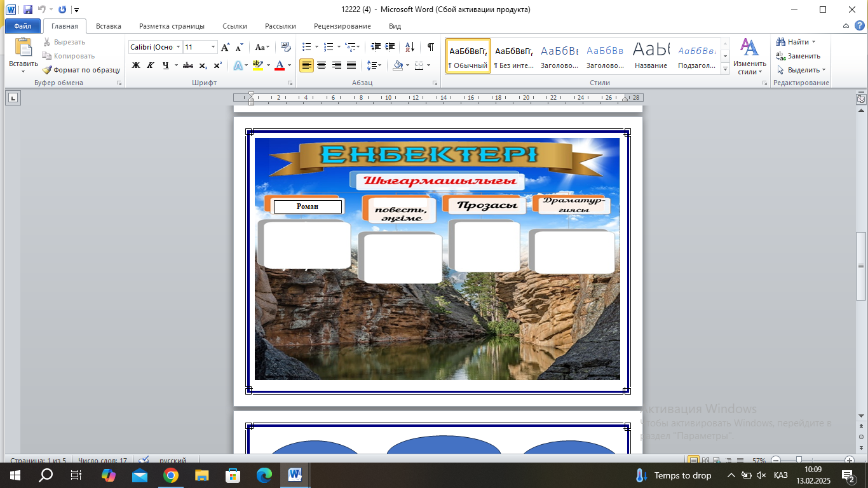The height and width of the screenshot is (488, 868).
Task: Click the grow font icon
Action: [226, 47]
